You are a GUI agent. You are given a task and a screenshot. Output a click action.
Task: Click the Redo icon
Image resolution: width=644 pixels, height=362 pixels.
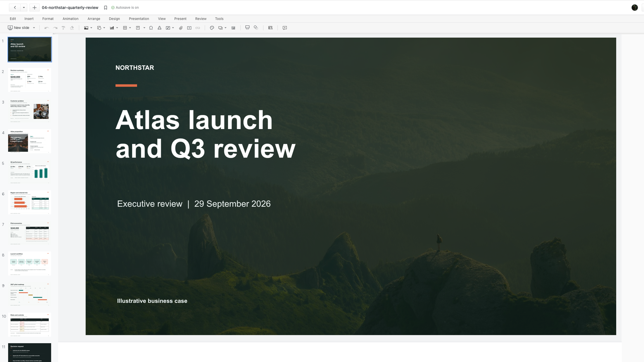pos(55,28)
